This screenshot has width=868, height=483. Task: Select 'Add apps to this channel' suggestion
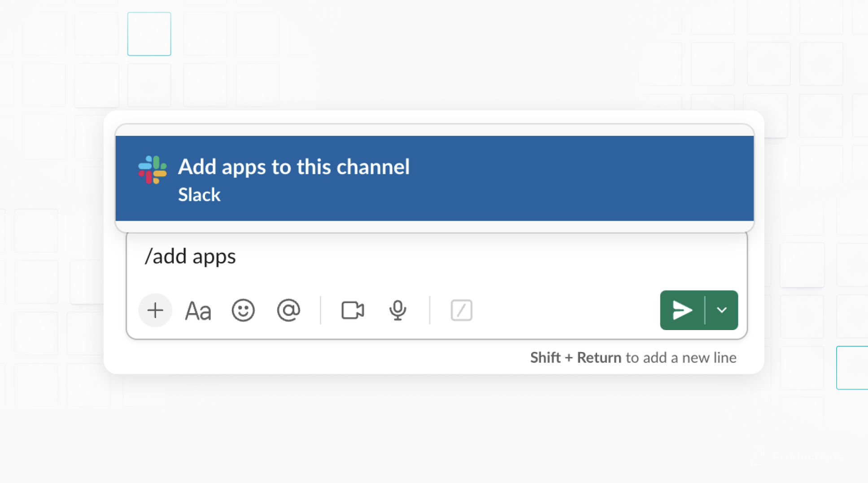294,167
